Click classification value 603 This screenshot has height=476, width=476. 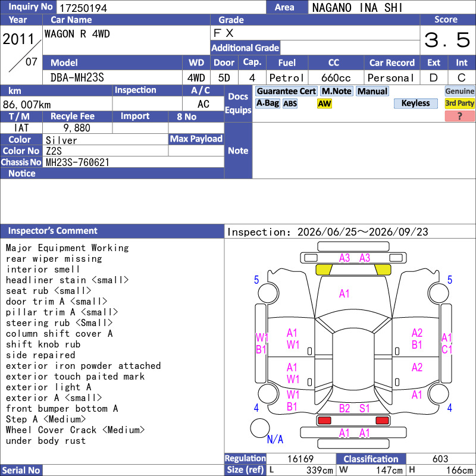(x=440, y=459)
